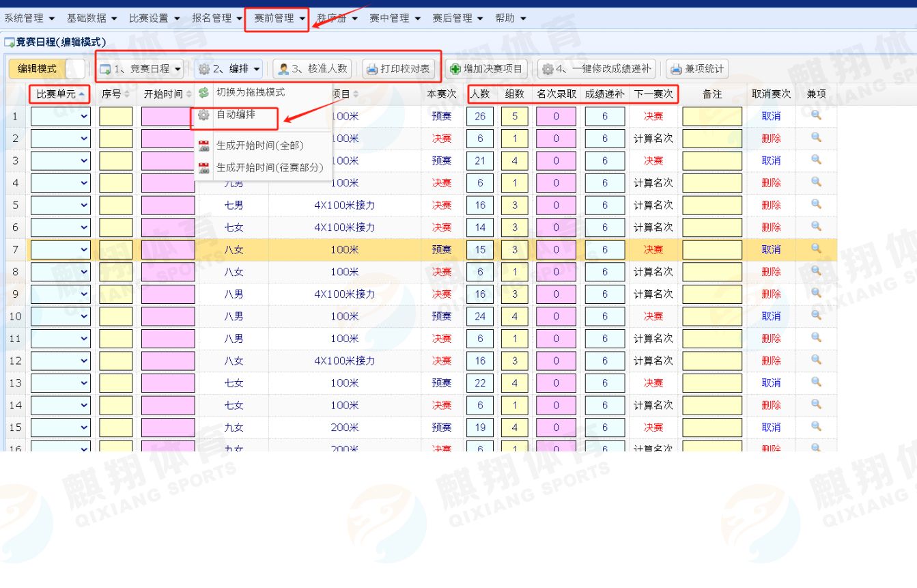Click the person icon on 核准人数
Viewport: 917px width, 588px height.
coord(283,69)
